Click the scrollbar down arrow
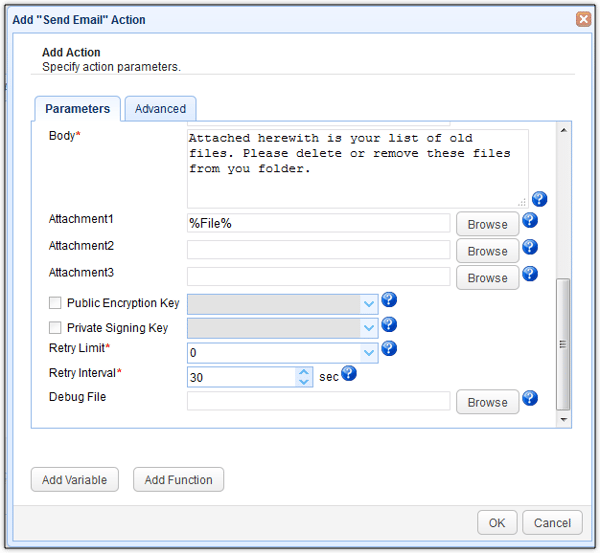The width and height of the screenshot is (600, 553). coord(564,420)
